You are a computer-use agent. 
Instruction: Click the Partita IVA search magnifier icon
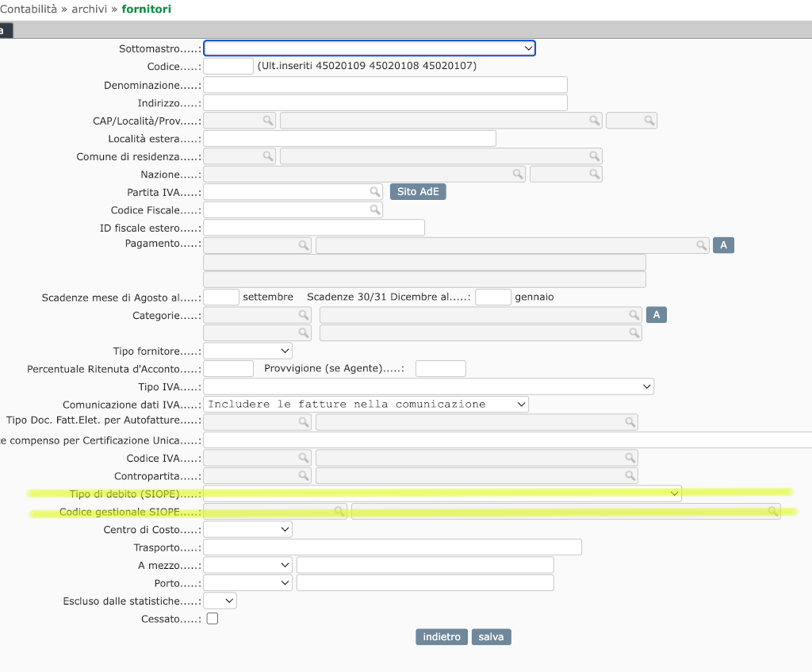click(x=375, y=192)
